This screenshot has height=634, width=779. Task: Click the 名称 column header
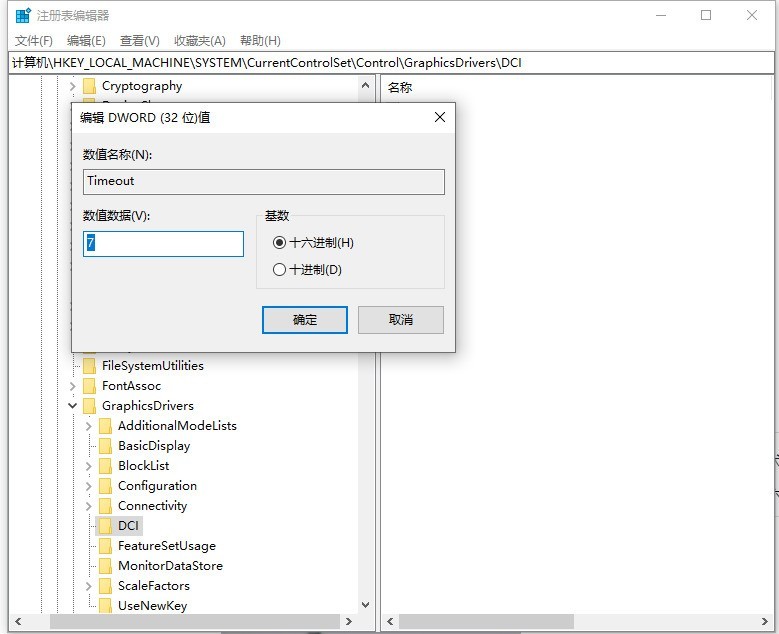[400, 87]
